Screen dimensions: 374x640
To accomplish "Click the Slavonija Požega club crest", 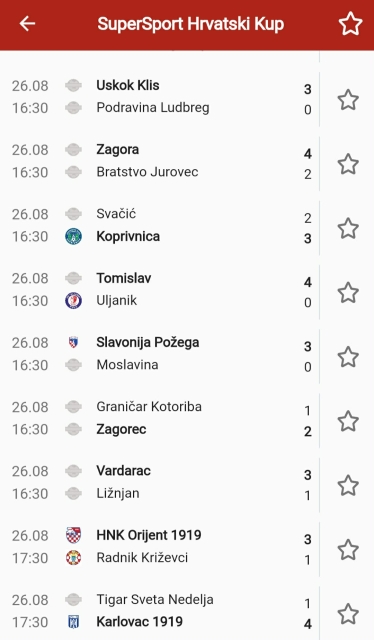I will (73, 342).
